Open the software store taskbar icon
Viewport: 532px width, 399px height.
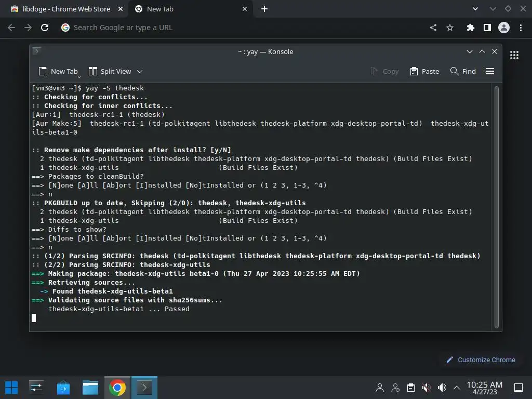(63, 388)
